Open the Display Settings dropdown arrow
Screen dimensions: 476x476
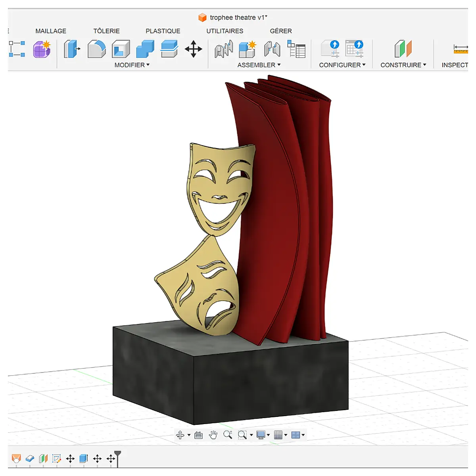coord(269,435)
